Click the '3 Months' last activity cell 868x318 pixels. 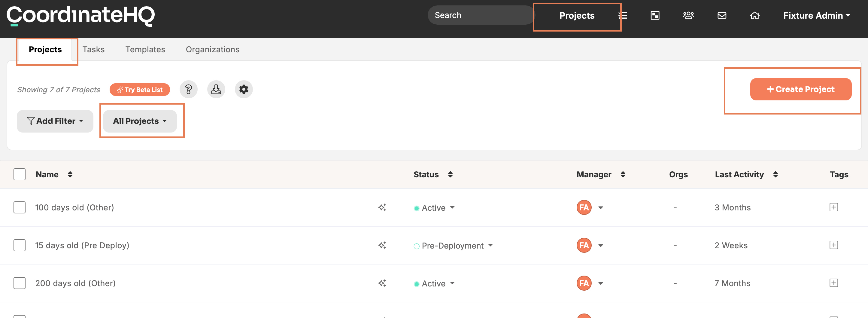[733, 207]
